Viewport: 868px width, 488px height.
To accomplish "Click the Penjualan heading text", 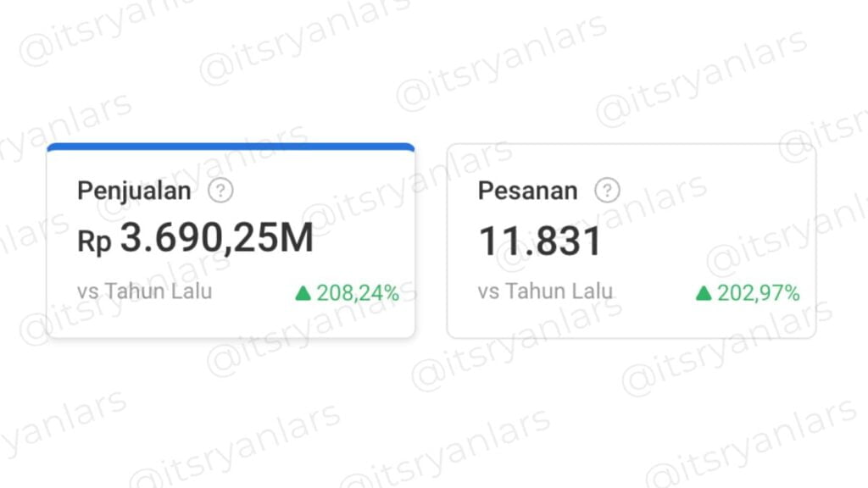I will (x=134, y=191).
